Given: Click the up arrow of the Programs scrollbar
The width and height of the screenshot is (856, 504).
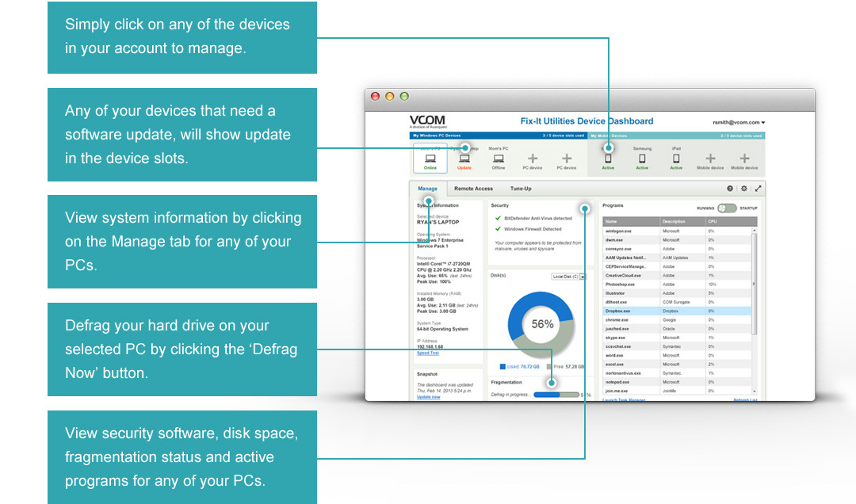Looking at the screenshot, I should point(755,231).
